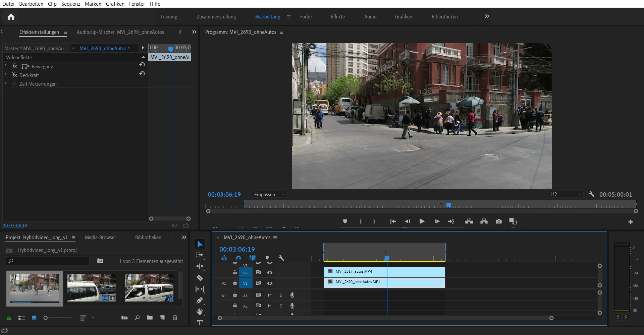Click the Export Frame camera icon
The image size is (644, 335).
tap(499, 221)
